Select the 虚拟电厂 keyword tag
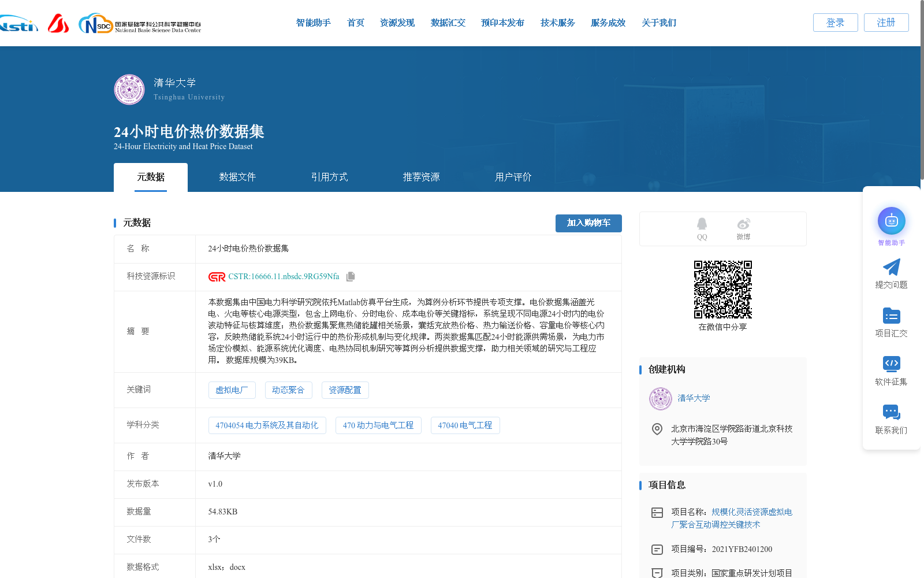The image size is (924, 578). point(232,390)
